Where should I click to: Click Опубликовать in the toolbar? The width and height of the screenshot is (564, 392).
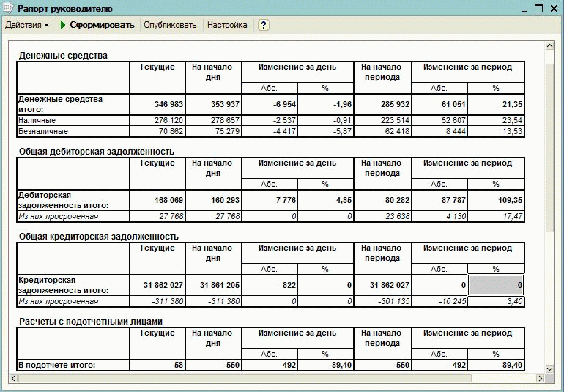pos(170,25)
